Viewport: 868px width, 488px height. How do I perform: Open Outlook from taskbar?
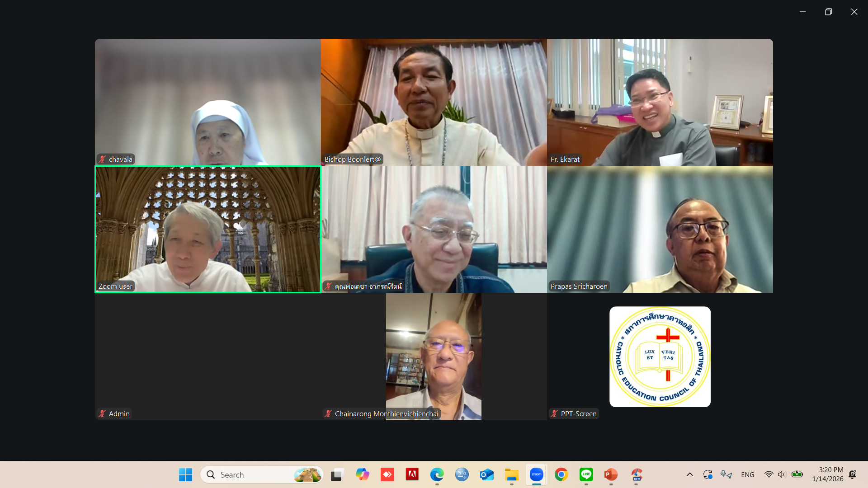click(x=486, y=474)
